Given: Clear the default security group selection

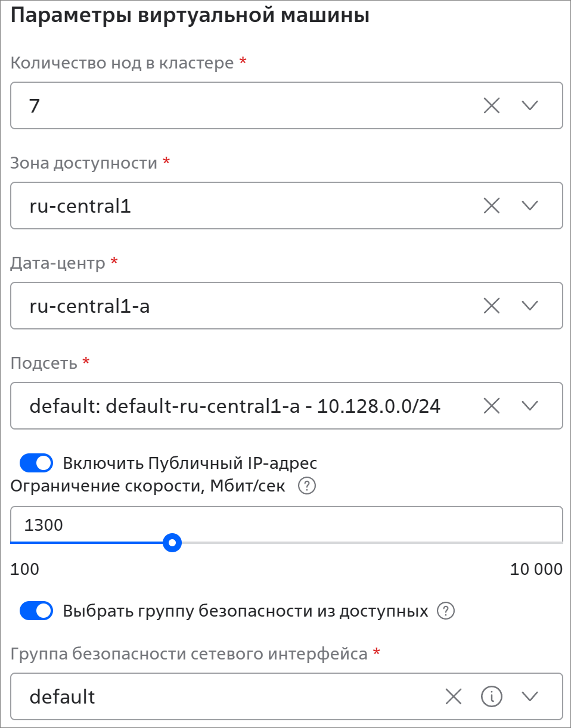Looking at the screenshot, I should point(454,696).
